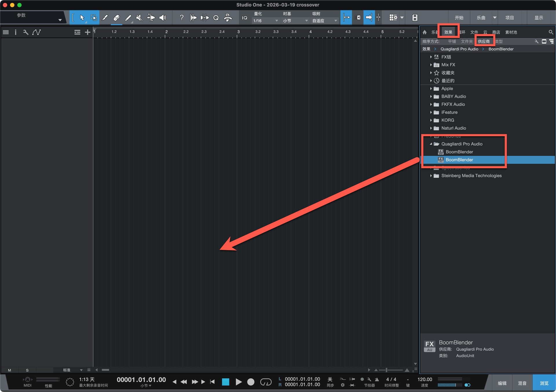Select the Mute tool icon
The width and height of the screenshot is (556, 392).
coord(139,18)
